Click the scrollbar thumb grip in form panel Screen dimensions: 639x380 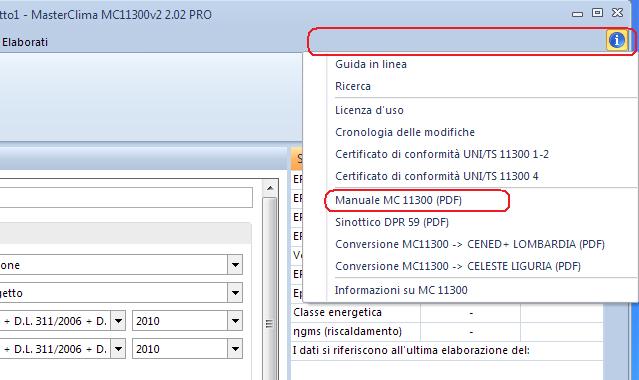pyautogui.click(x=269, y=324)
